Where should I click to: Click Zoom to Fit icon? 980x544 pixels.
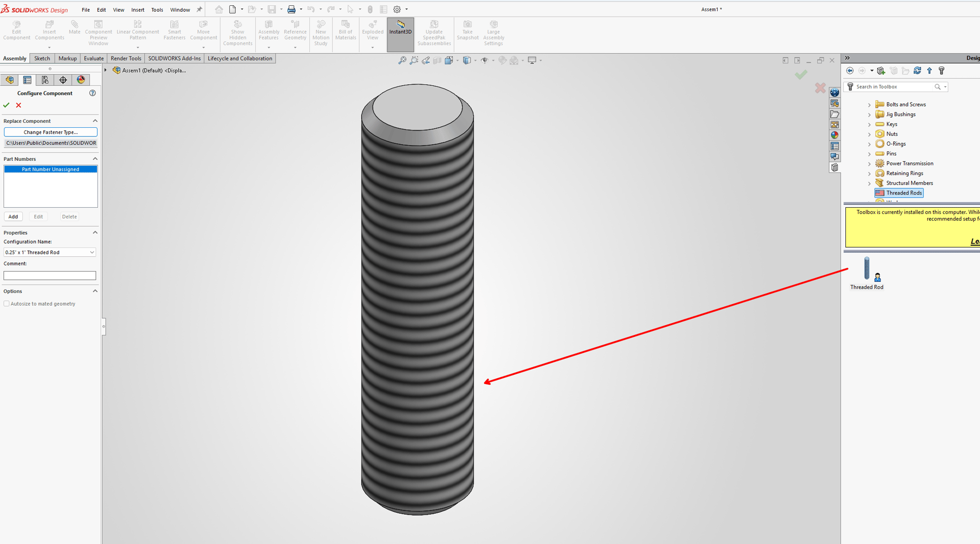click(x=402, y=60)
